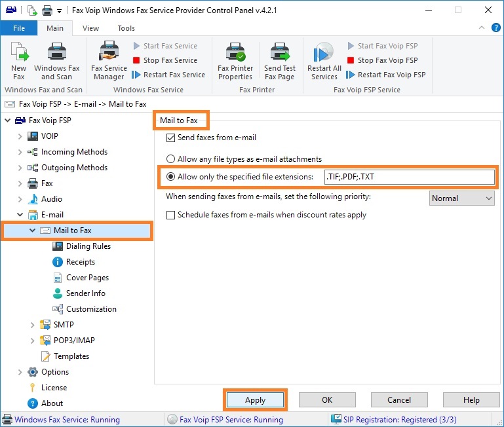Switch to the Tools tab

pos(126,28)
